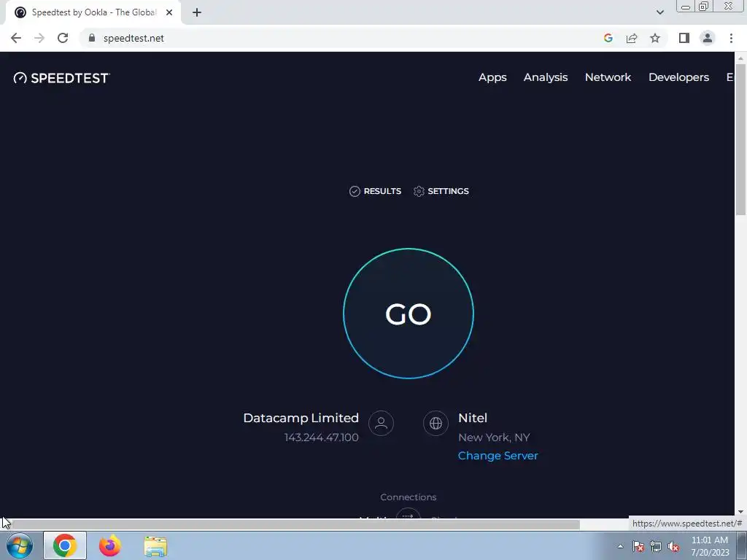Show hidden system tray icons
Image resolution: width=747 pixels, height=560 pixels.
(x=620, y=546)
